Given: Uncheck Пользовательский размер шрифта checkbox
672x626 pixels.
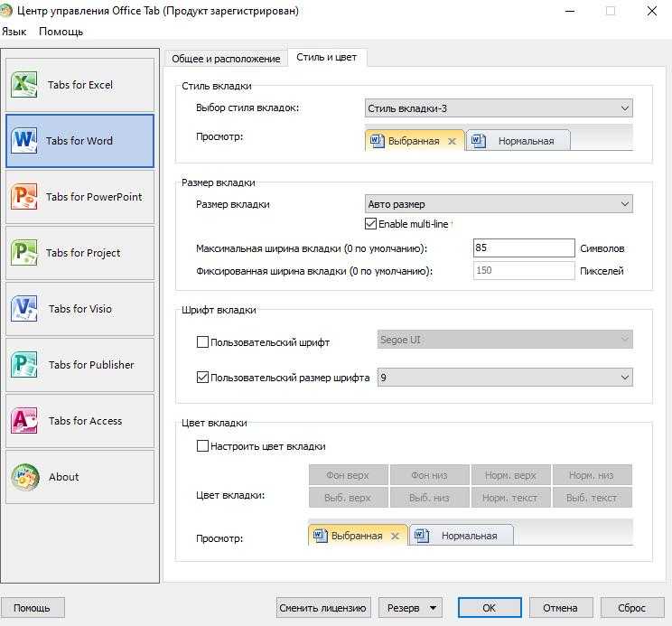Looking at the screenshot, I should [202, 377].
